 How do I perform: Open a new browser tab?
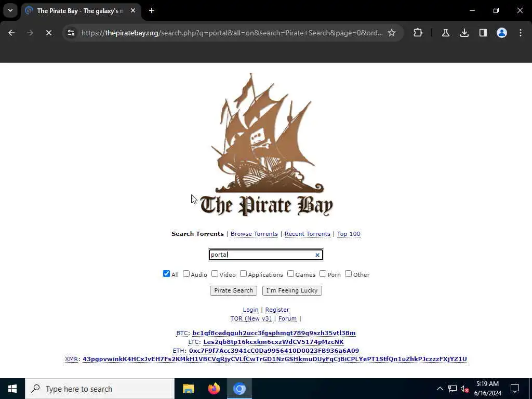(152, 10)
